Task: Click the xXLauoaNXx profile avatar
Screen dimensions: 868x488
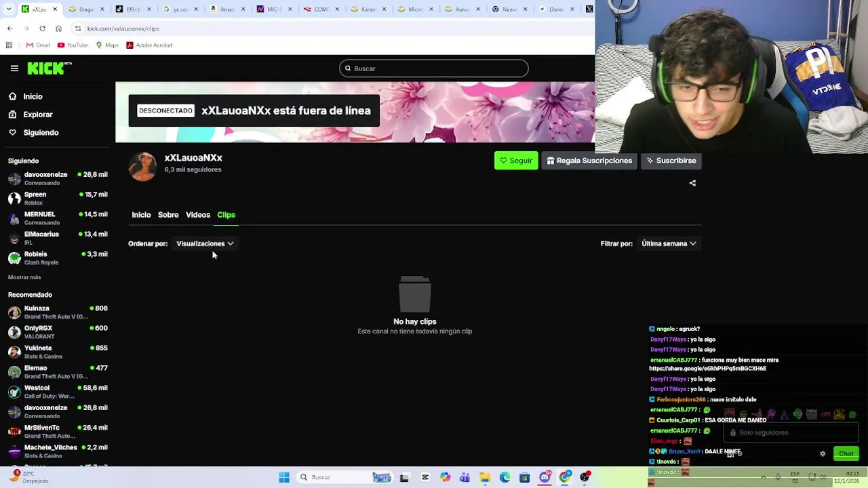Action: 142,166
